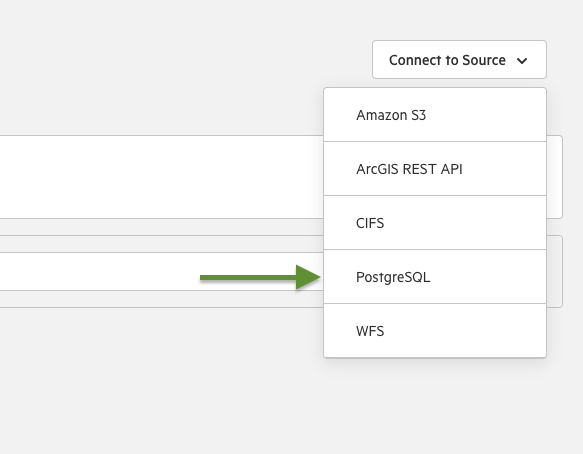The width and height of the screenshot is (583, 454).
Task: Click the "Connect to Source" label text
Action: pos(447,60)
